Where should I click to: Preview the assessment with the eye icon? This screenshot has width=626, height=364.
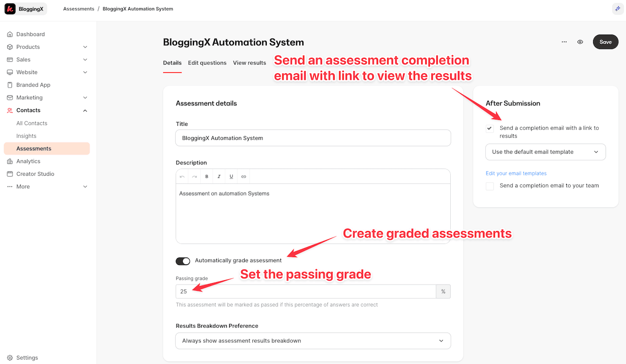(x=580, y=42)
